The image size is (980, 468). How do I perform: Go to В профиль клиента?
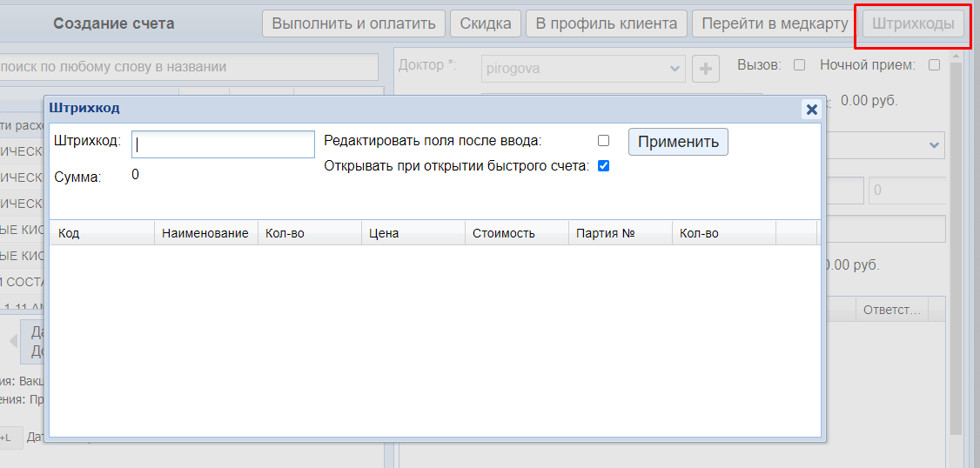pyautogui.click(x=607, y=23)
